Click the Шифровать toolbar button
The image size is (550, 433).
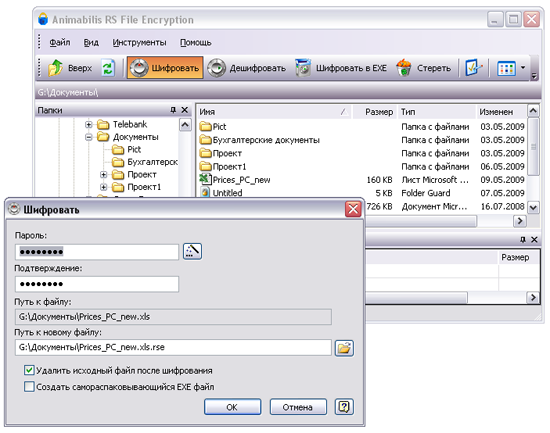click(x=165, y=68)
